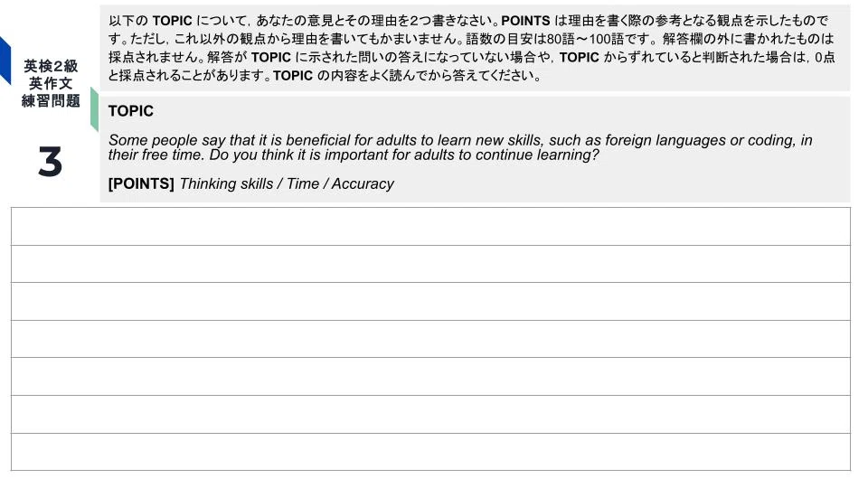Click the blue ribbon shape on left

click(x=5, y=60)
